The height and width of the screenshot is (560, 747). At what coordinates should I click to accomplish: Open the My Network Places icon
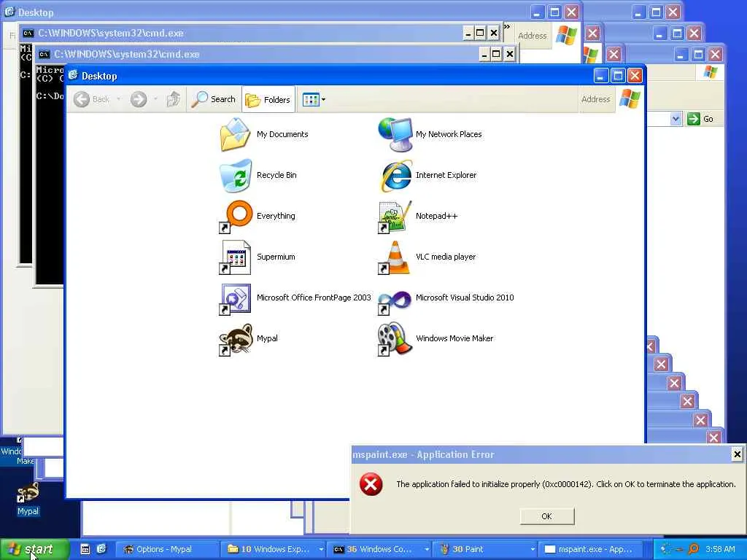[395, 134]
